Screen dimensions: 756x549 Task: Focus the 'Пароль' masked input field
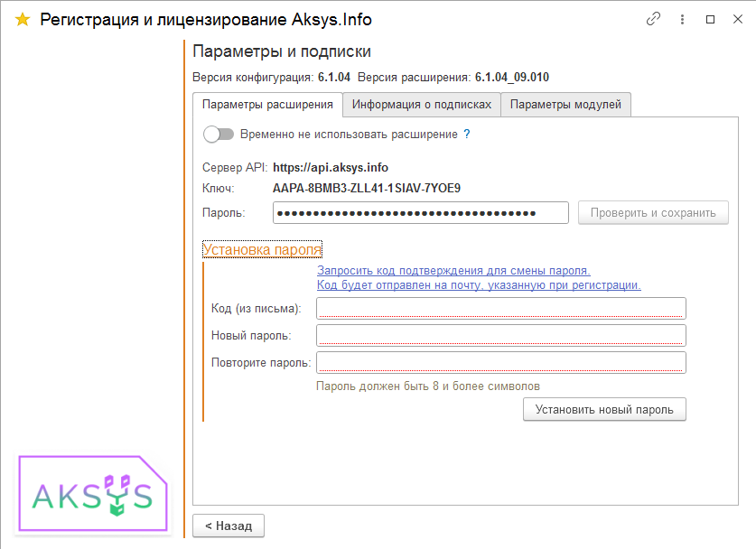420,212
